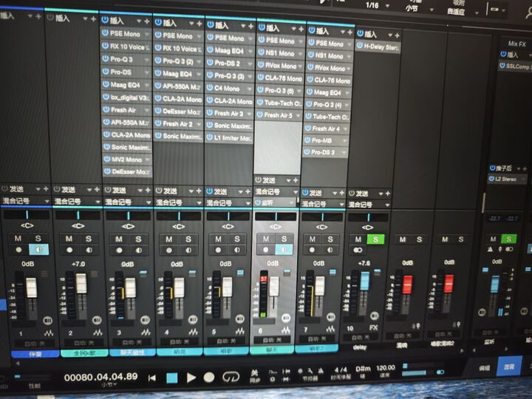Click the Stop button in the transport

(x=171, y=378)
